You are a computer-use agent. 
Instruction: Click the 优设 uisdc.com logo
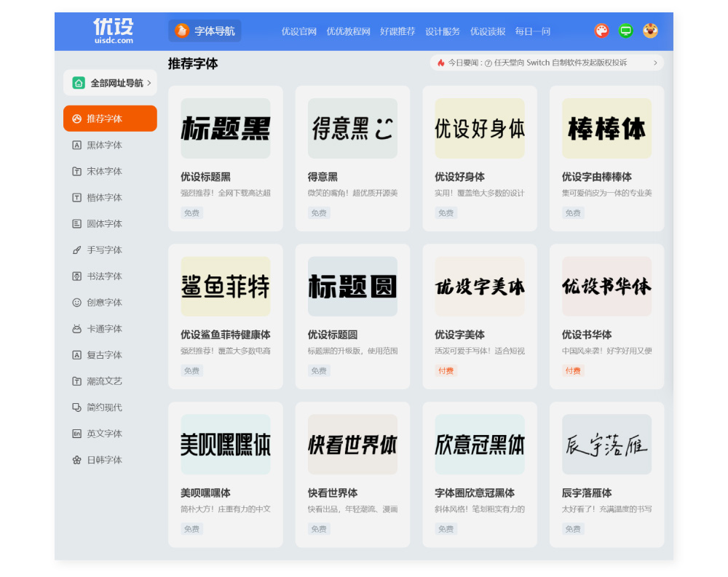[114, 31]
